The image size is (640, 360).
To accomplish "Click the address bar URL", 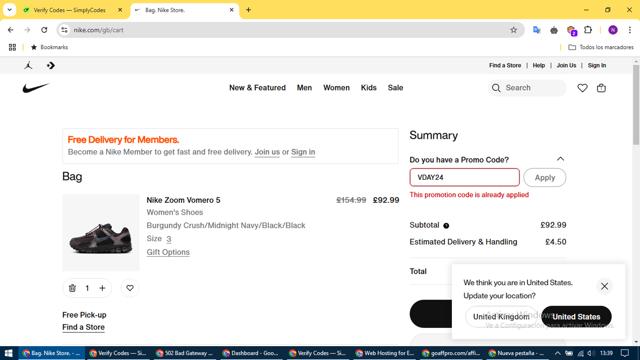I will click(x=98, y=30).
